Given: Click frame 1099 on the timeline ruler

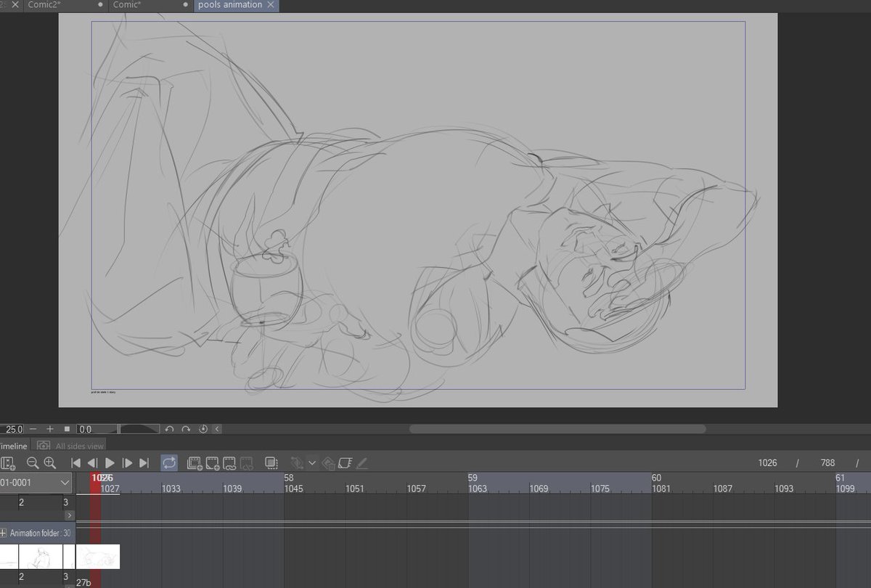Looking at the screenshot, I should tap(845, 489).
